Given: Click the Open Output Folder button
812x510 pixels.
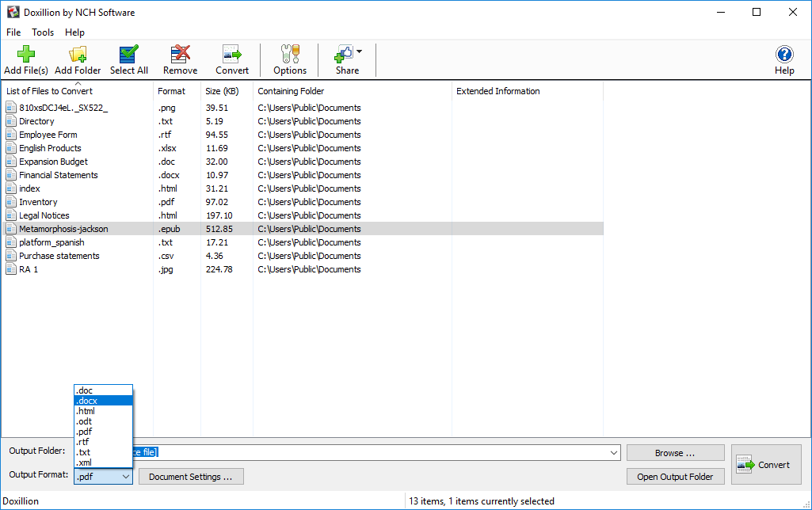Looking at the screenshot, I should [675, 477].
